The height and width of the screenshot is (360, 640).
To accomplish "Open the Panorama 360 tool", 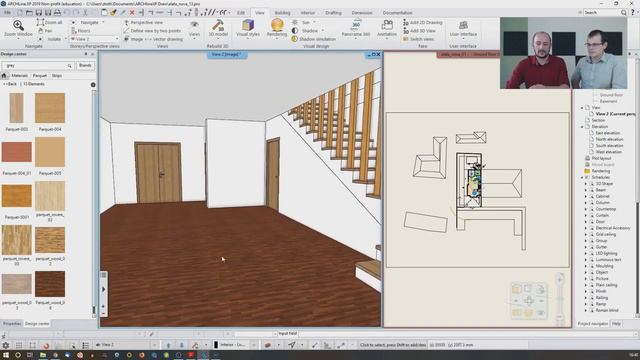I will (356, 29).
